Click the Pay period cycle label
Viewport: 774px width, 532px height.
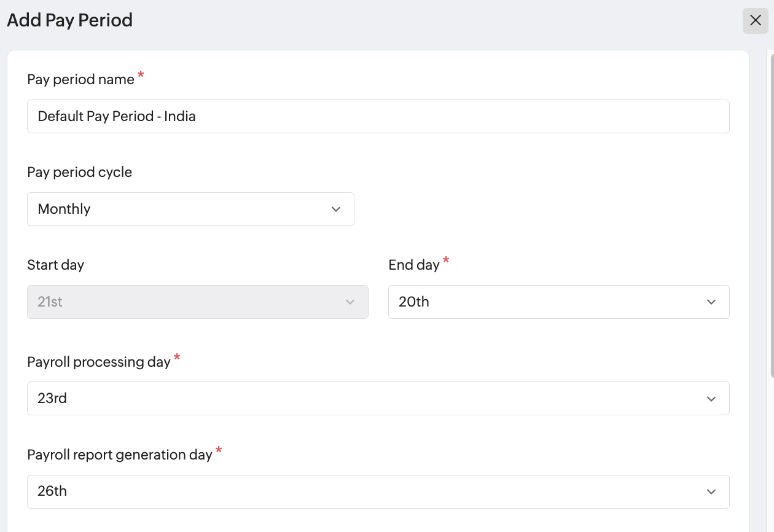79,172
